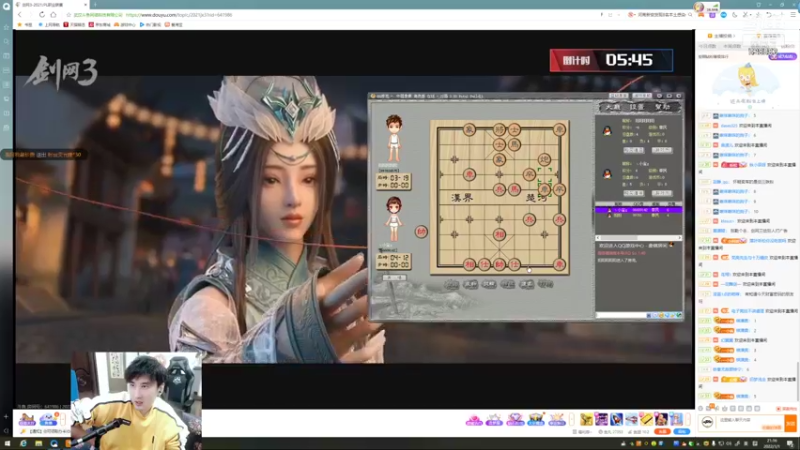
Task: Select the red 帥 on the bottom row
Action: point(499,264)
